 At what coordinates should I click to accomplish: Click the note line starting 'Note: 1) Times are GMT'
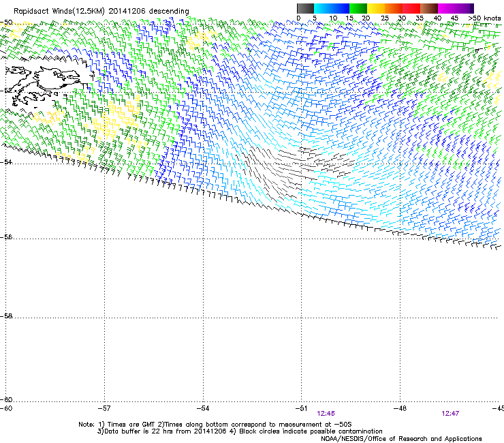pos(215,425)
